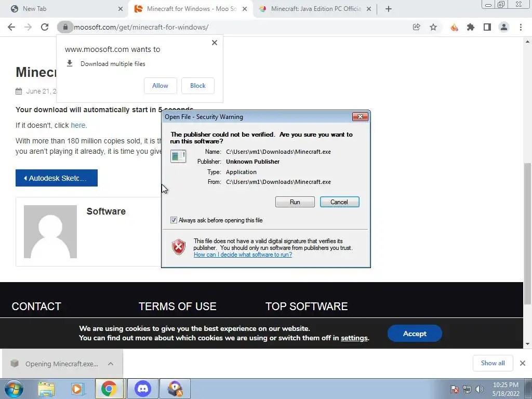Click the site lock icon in address bar

click(65, 27)
